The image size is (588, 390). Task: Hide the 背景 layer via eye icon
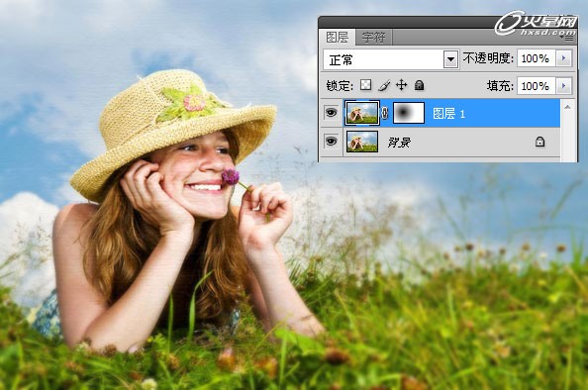[332, 142]
